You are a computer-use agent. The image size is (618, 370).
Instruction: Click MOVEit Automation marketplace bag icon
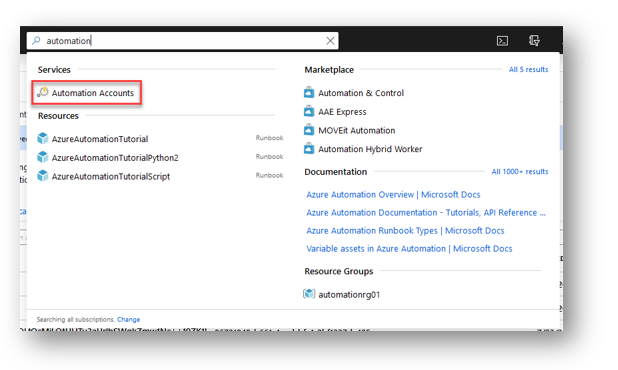[x=309, y=130]
